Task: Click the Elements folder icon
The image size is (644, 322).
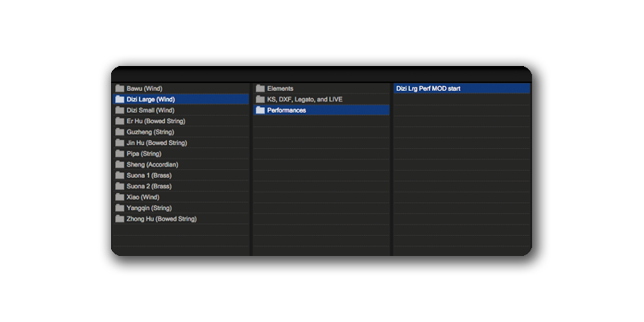Action: click(x=260, y=89)
